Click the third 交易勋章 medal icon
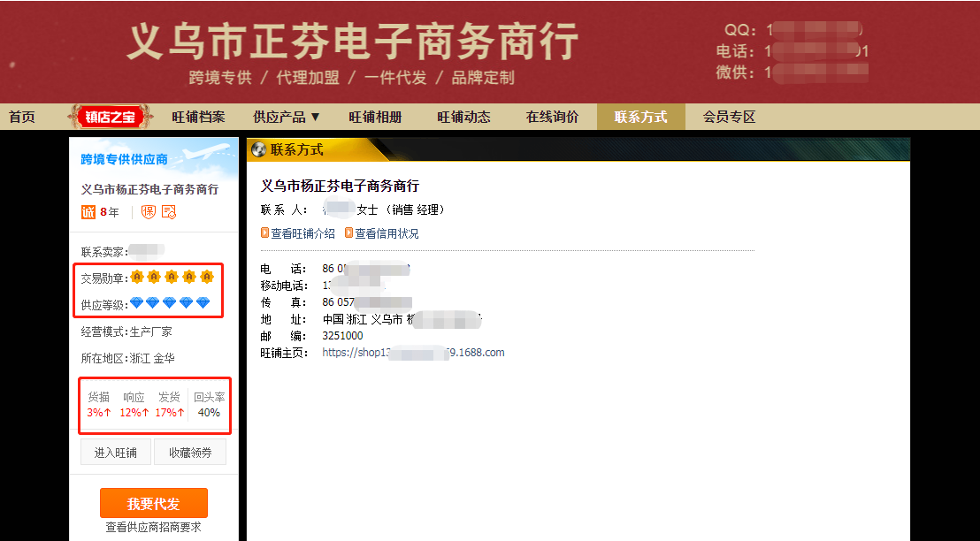 [x=172, y=277]
